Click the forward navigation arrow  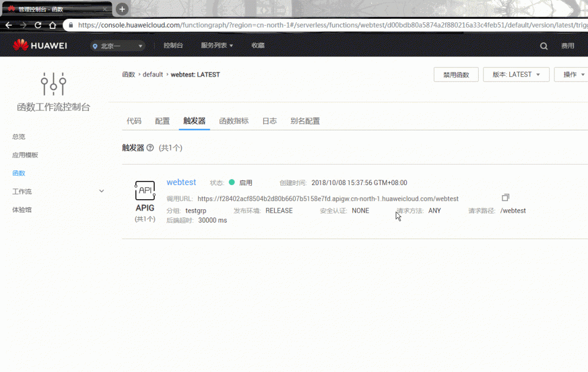coord(22,26)
